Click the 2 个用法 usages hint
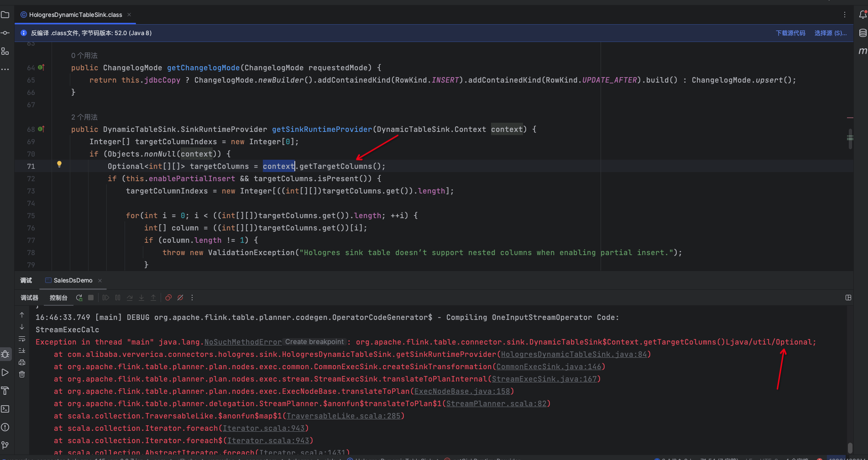The height and width of the screenshot is (460, 868). pos(84,117)
